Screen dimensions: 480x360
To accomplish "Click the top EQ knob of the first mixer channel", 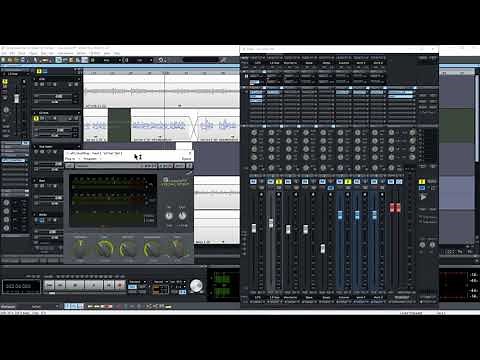I will (x=254, y=133).
